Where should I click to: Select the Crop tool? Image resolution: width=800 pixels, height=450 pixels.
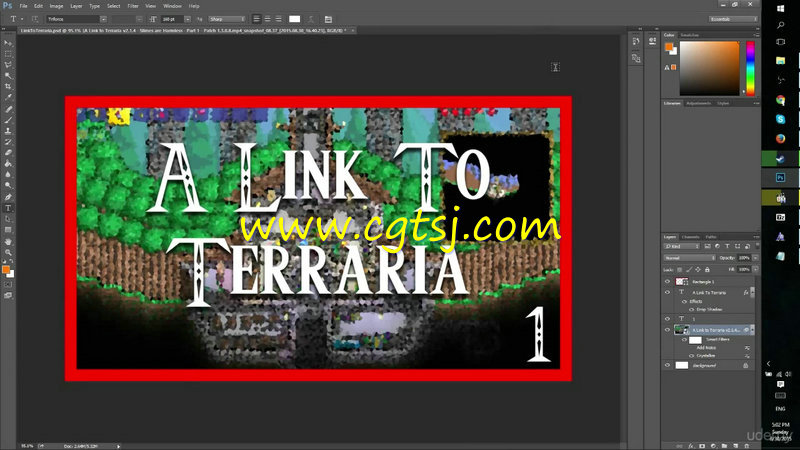(8, 86)
